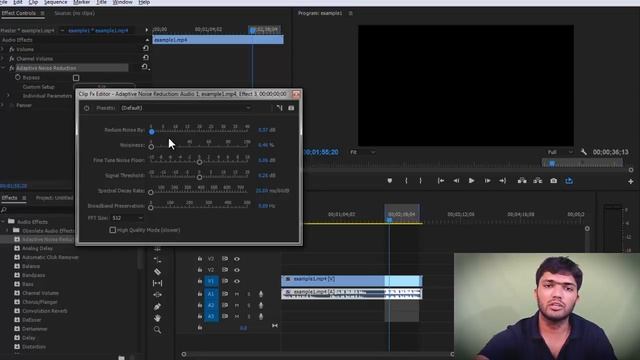The height and width of the screenshot is (360, 640).
Task: Expand the Channel Volume effect properties
Action: (x=3, y=58)
